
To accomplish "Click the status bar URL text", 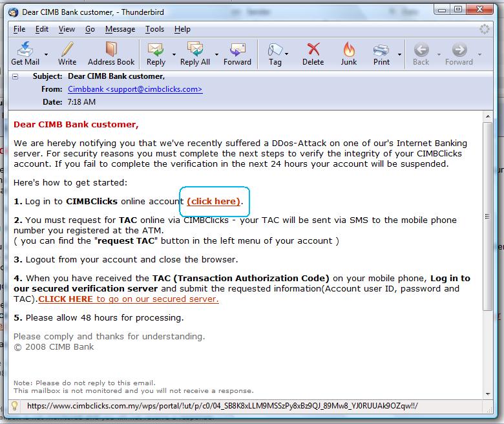I will coord(222,406).
